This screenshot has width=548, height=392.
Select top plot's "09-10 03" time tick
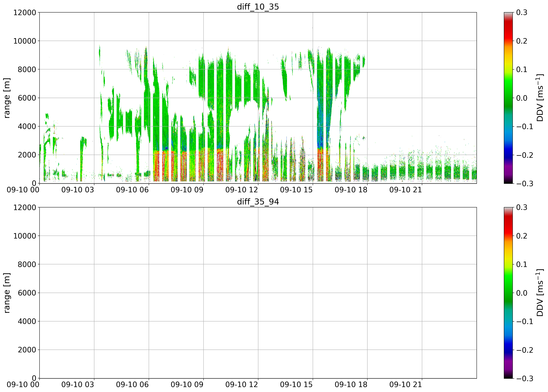click(78, 190)
